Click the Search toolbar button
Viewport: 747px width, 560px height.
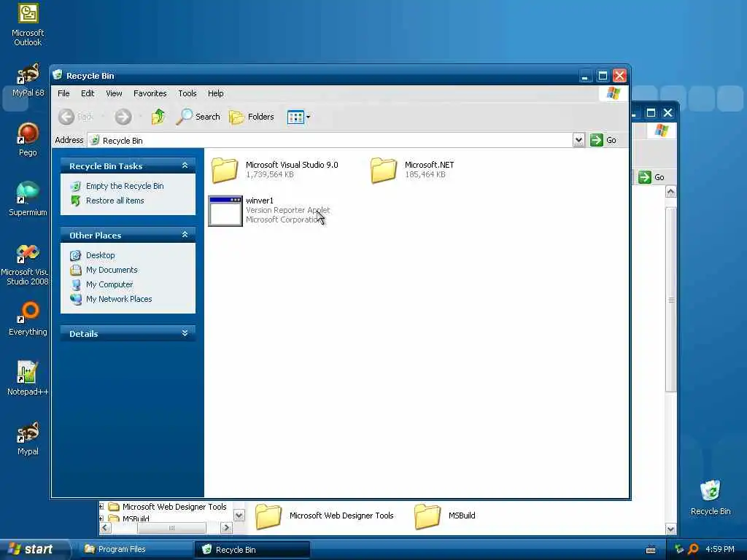click(198, 117)
